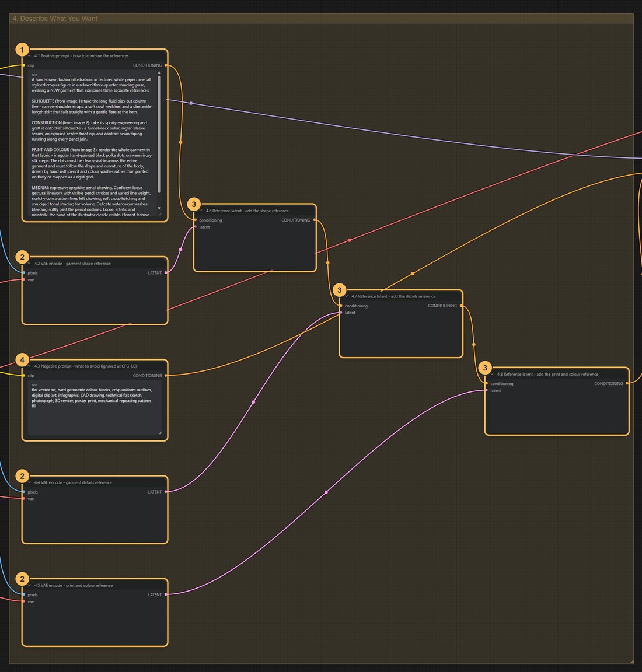The width and height of the screenshot is (642, 672).
Task: Click latent input port on 4.6 Reference latent
Action: point(196,227)
